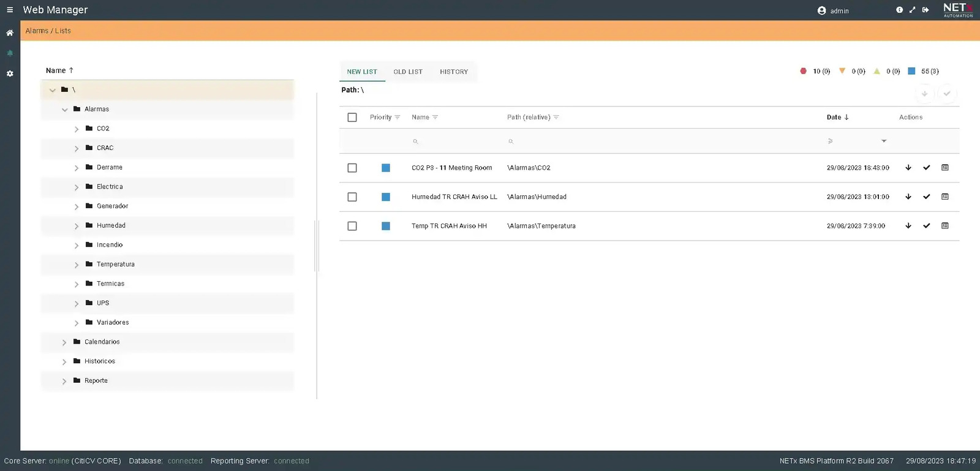Select all alarms with the header checkbox
980x471 pixels.
[x=352, y=117]
